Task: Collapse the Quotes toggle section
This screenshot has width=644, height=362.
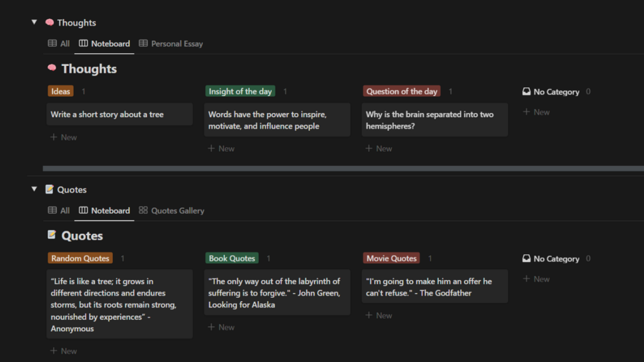Action: (34, 190)
